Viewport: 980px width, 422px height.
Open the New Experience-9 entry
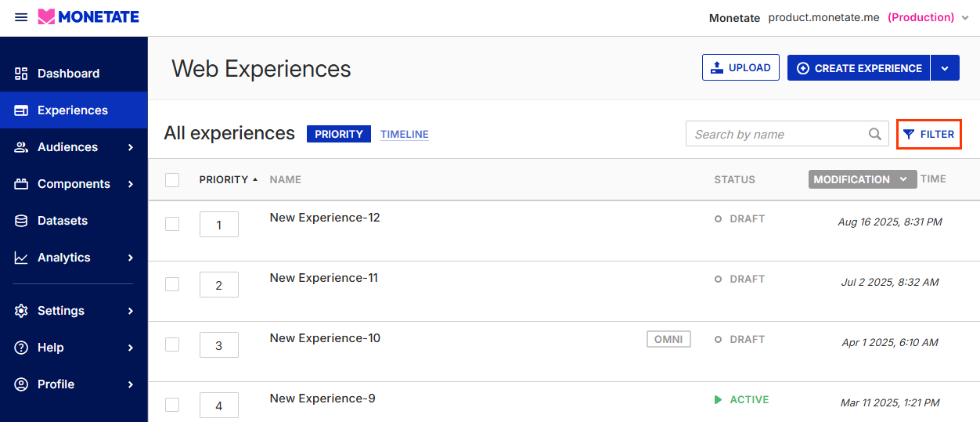pyautogui.click(x=322, y=399)
